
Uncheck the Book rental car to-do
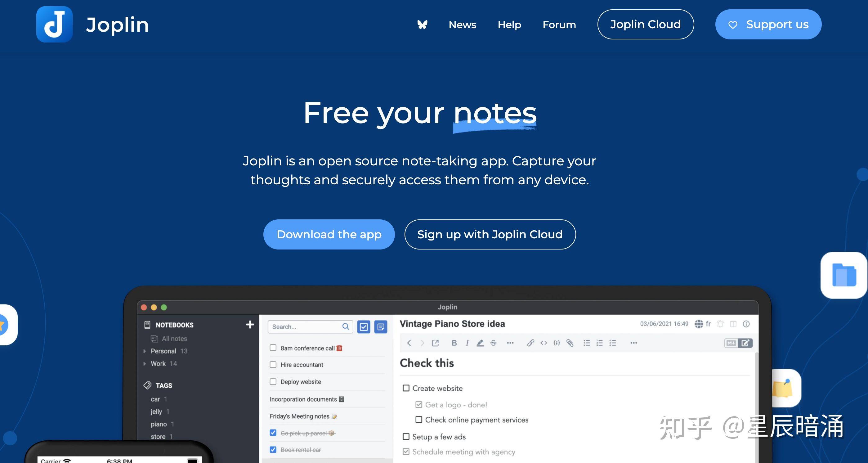[x=273, y=450]
